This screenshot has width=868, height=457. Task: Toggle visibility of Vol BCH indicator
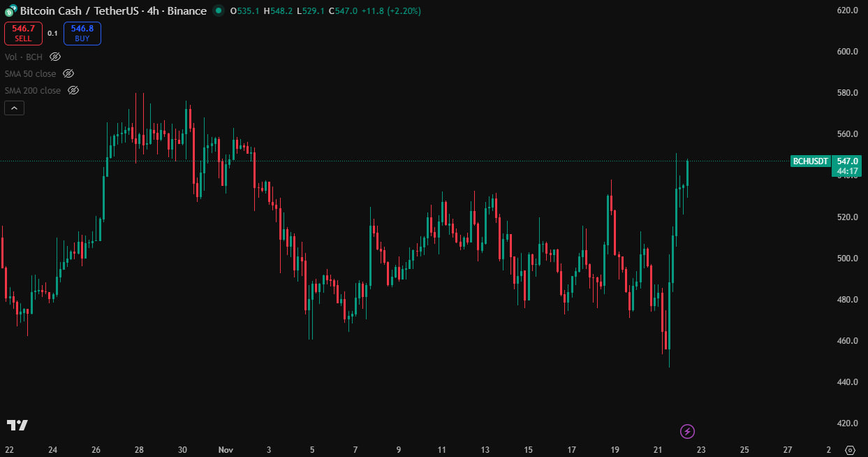pos(55,57)
